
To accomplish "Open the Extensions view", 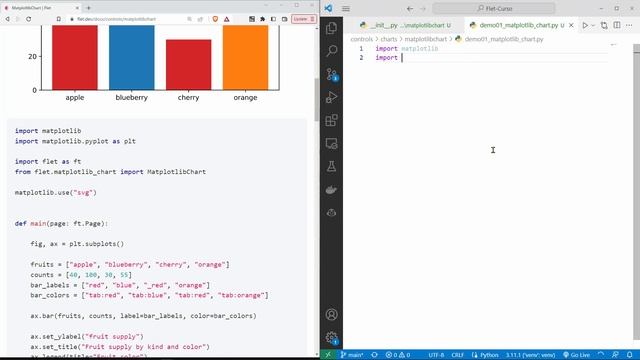I will pos(331,120).
